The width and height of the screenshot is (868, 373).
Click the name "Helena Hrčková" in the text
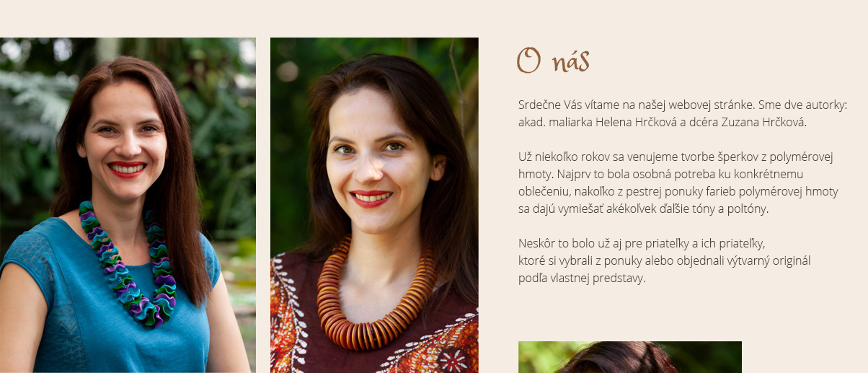[x=634, y=122]
